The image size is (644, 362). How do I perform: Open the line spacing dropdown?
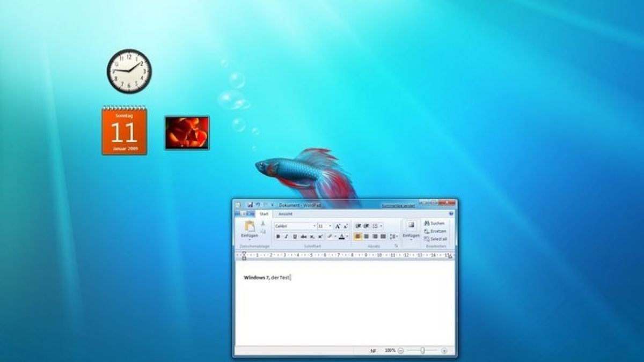pyautogui.click(x=393, y=237)
